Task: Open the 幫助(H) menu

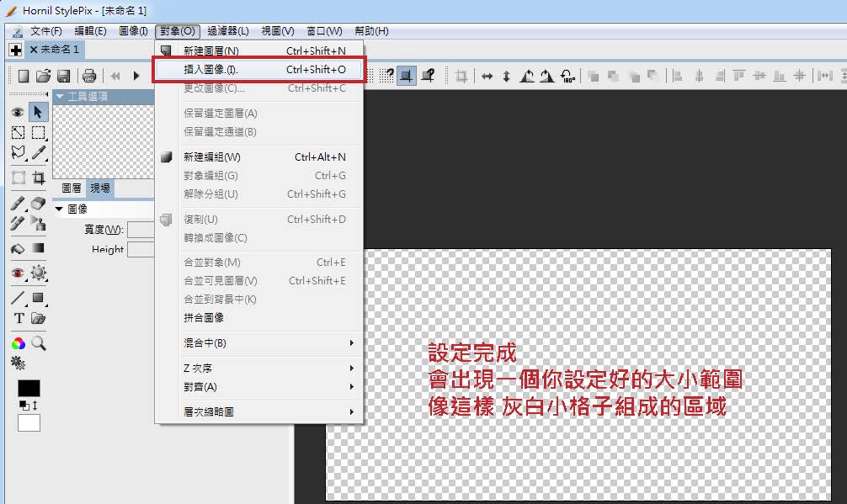Action: point(371,31)
